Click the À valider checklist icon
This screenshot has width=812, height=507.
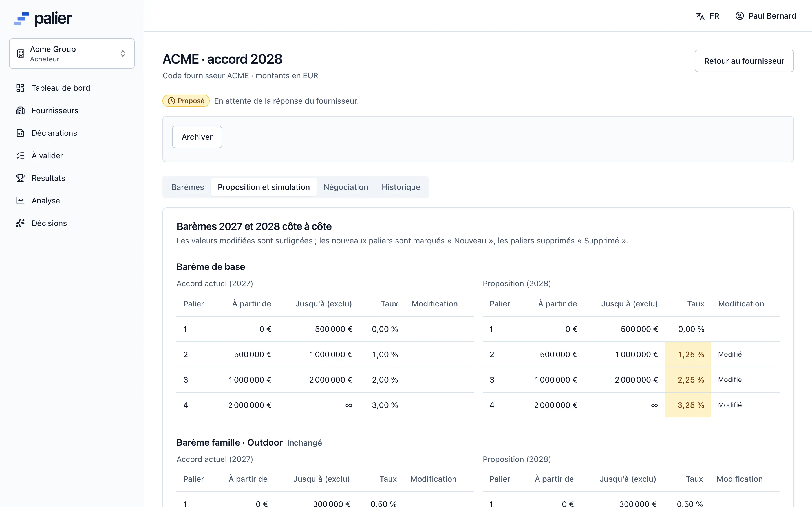tap(20, 155)
